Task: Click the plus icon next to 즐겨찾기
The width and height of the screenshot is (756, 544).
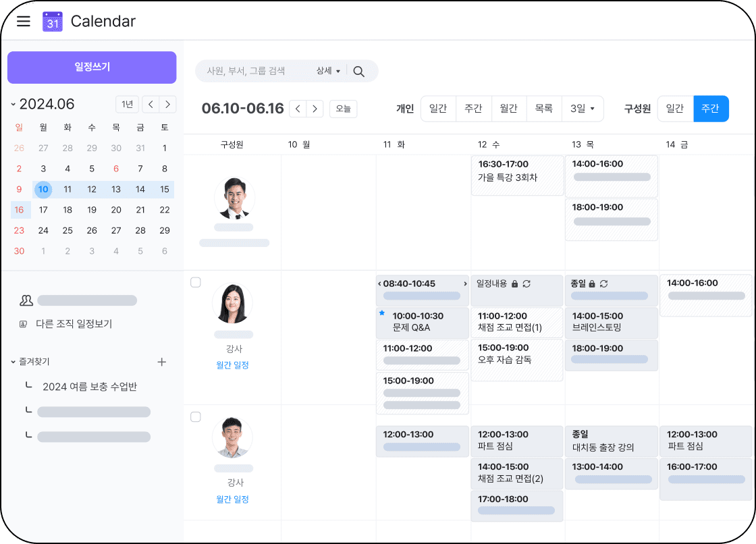Action: click(x=161, y=362)
